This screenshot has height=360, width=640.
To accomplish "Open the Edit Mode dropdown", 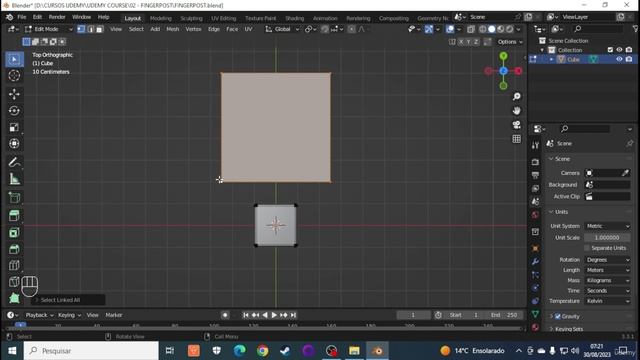I will click(x=48, y=29).
